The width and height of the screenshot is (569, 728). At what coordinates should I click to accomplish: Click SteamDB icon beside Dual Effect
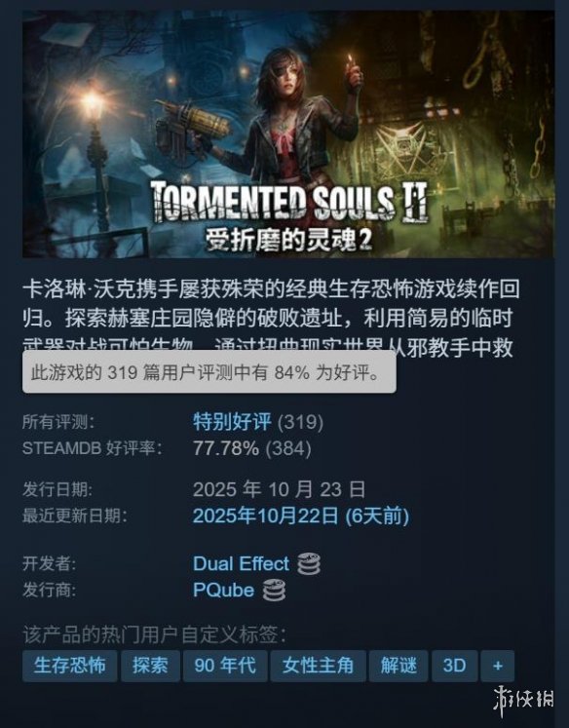click(x=309, y=564)
